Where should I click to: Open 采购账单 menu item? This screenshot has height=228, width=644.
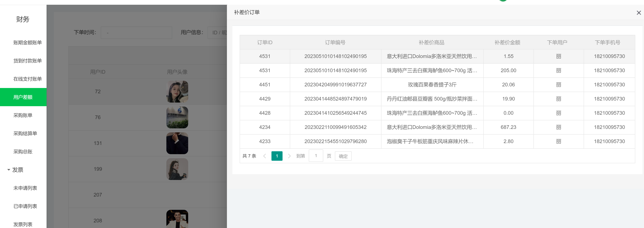tap(23, 115)
